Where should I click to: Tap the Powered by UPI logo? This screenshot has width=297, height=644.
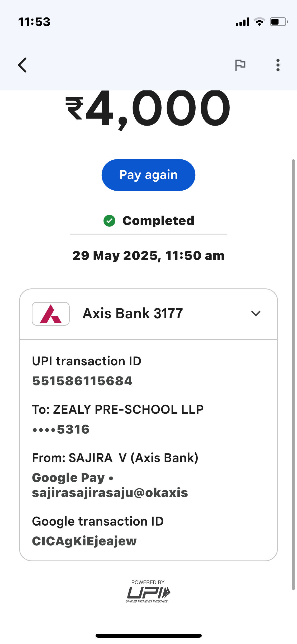coord(148,591)
